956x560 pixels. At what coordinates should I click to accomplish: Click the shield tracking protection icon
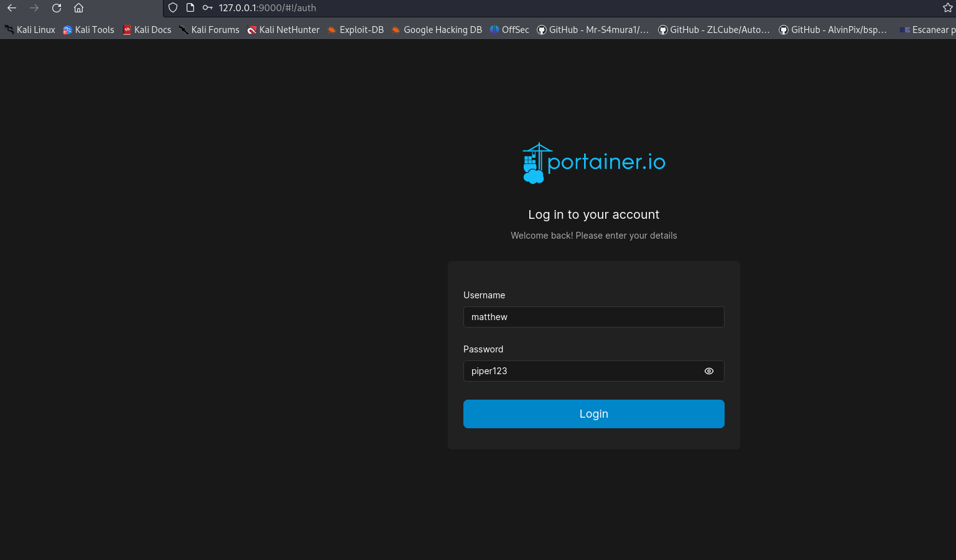[173, 8]
